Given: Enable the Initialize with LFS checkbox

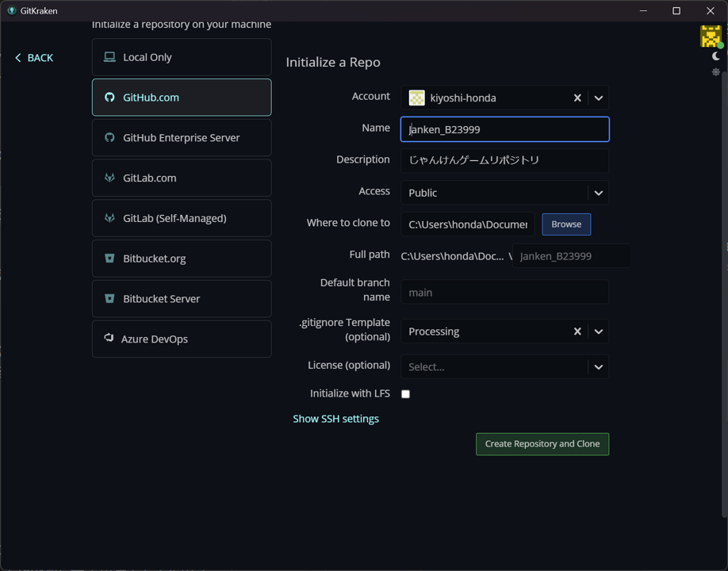Looking at the screenshot, I should tap(405, 394).
